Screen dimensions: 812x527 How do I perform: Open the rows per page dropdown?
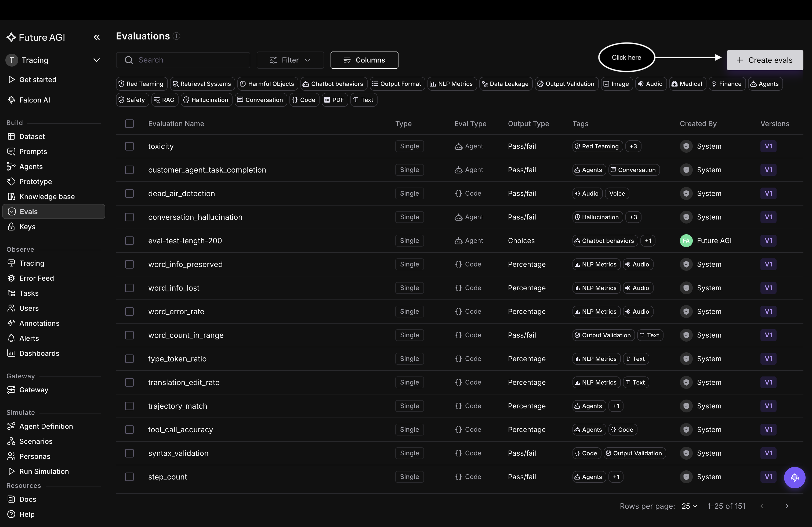pos(689,506)
